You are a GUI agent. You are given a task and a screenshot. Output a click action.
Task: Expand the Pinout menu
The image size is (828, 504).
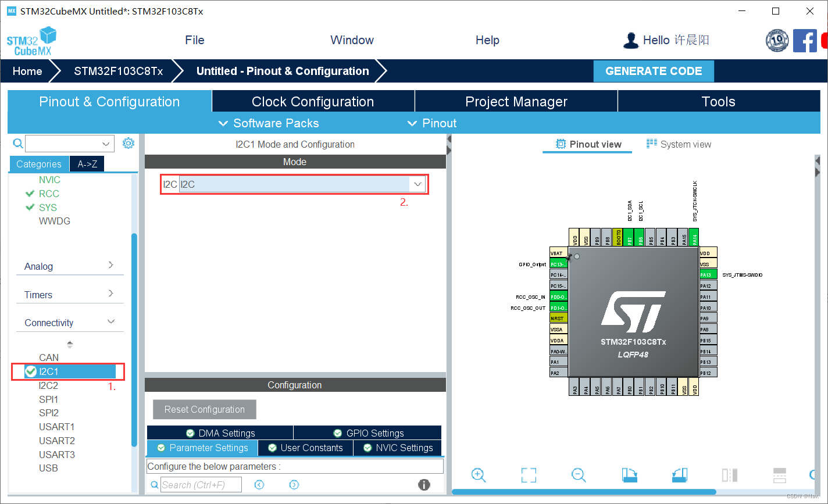432,123
